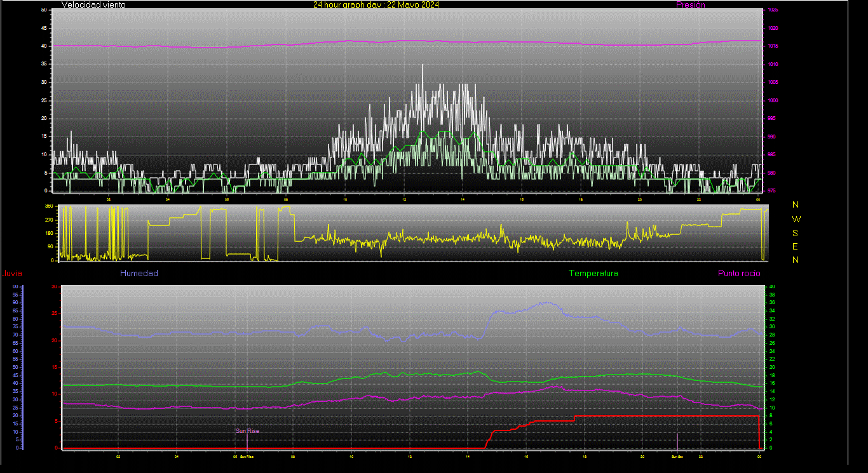Click the red 'lluvia' legend label
The image size is (868, 473).
click(x=13, y=274)
